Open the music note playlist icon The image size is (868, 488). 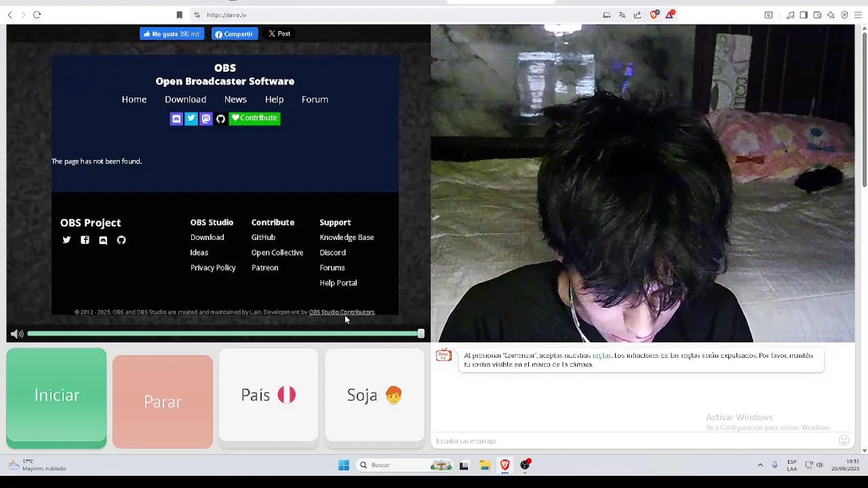790,15
